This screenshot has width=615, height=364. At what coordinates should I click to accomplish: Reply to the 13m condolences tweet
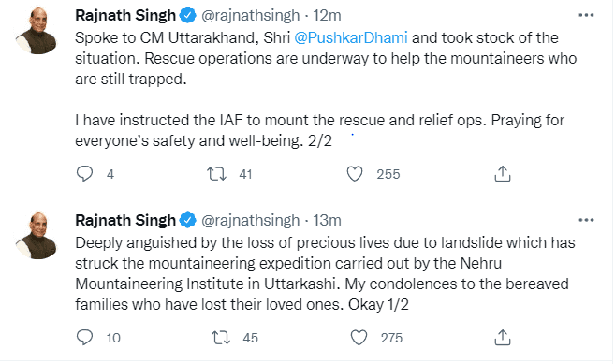click(84, 337)
